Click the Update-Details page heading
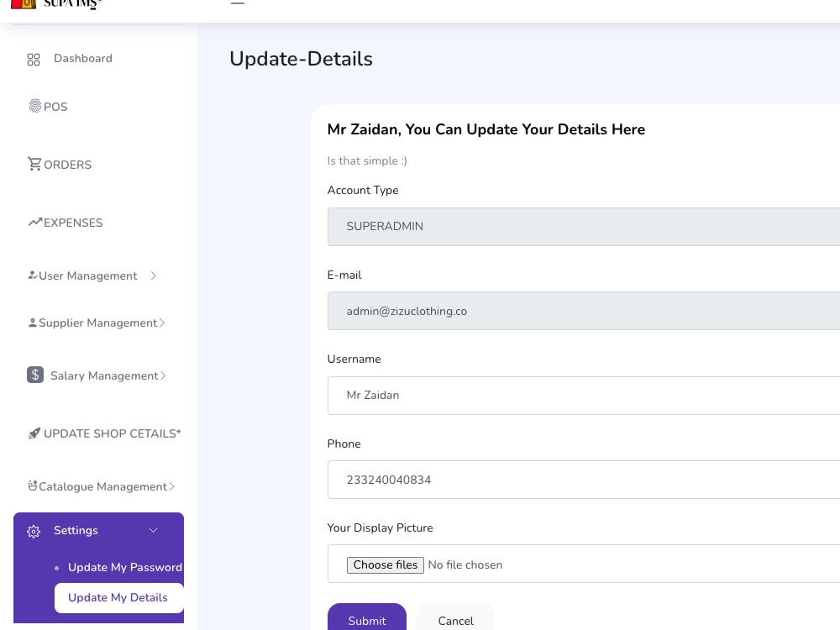 click(301, 59)
